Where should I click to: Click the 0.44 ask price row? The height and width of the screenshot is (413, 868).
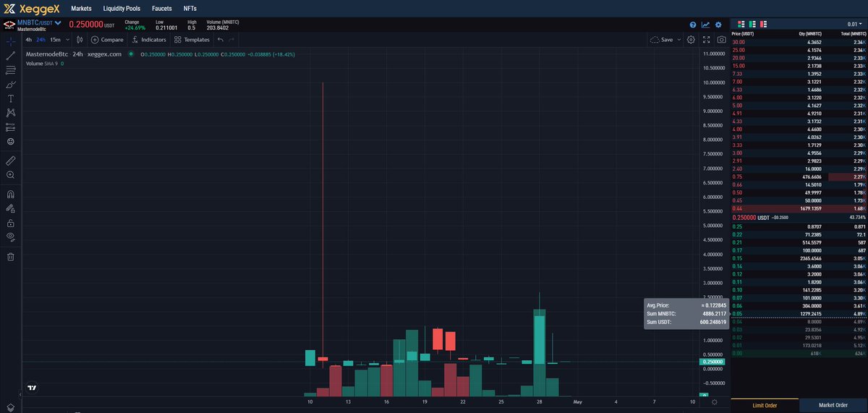pos(799,208)
